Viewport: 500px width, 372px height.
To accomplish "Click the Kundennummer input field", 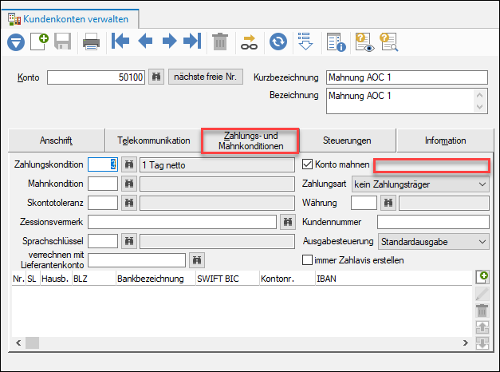I will tap(433, 222).
